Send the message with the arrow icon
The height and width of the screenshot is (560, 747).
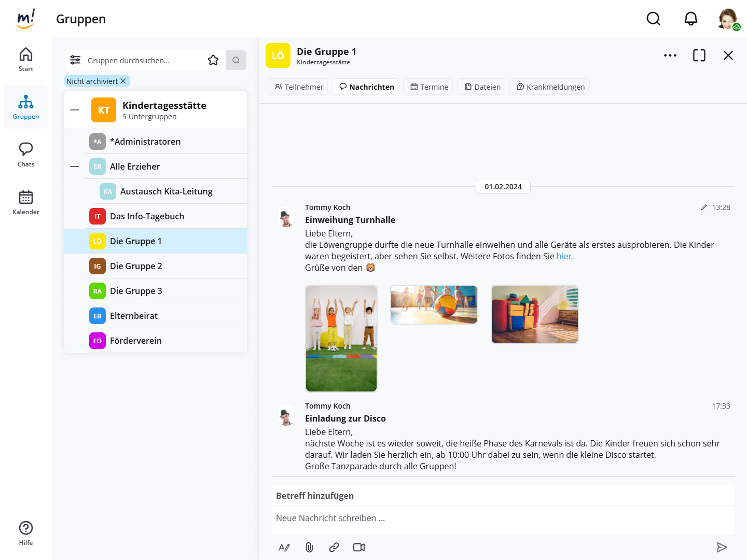[722, 548]
